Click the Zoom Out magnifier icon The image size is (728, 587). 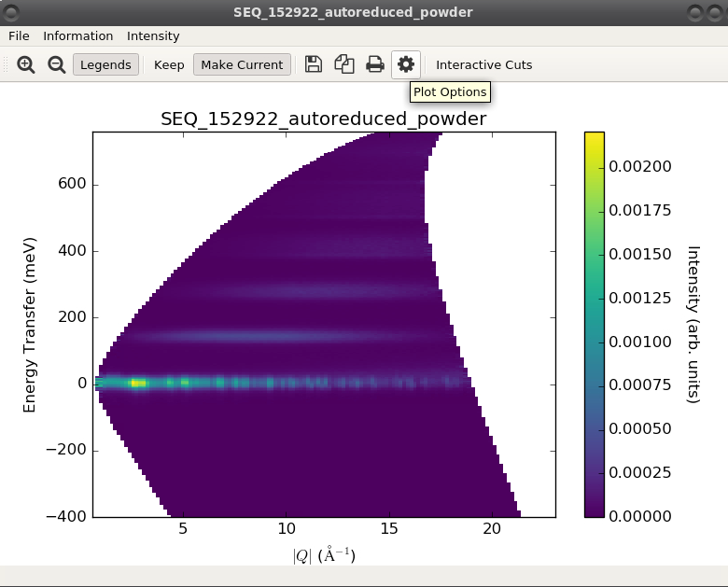tap(56, 64)
